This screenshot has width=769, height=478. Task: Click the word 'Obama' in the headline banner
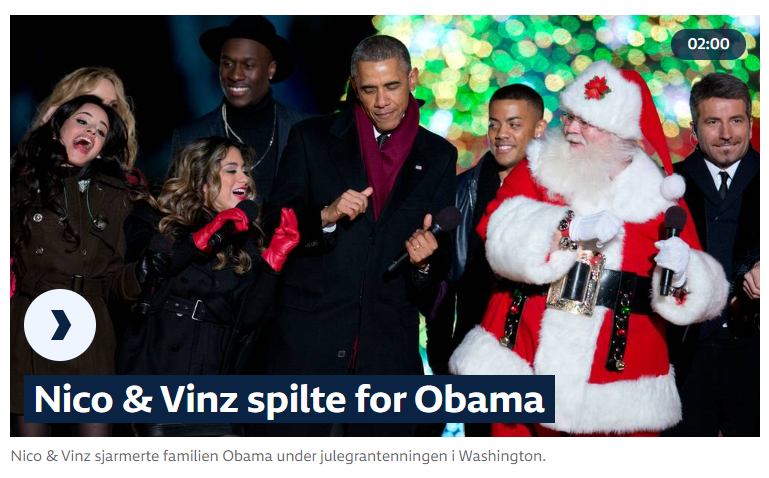(x=479, y=399)
